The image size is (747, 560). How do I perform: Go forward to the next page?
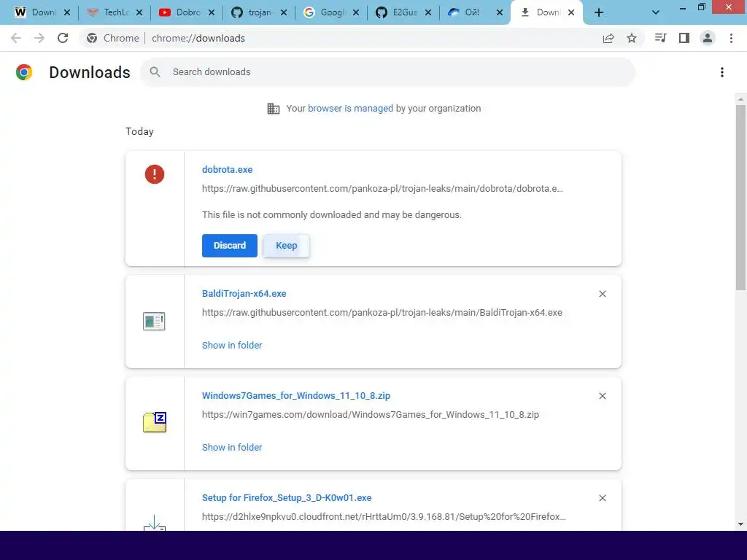[39, 38]
